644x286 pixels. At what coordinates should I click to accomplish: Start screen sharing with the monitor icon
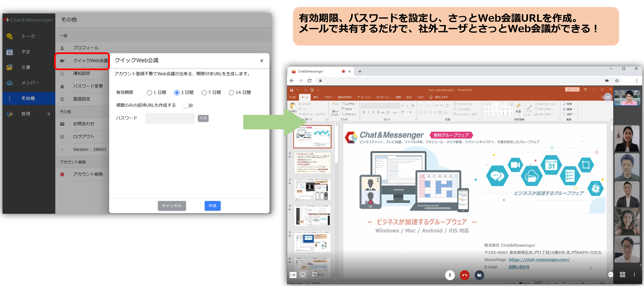pyautogui.click(x=303, y=274)
